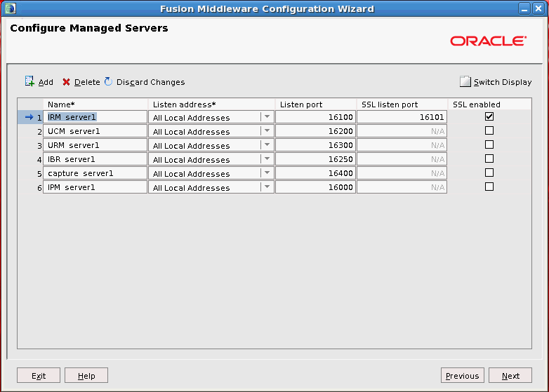Screen dimensions: 549x392
Task: Click the red Delete X icon
Action: [x=66, y=82]
